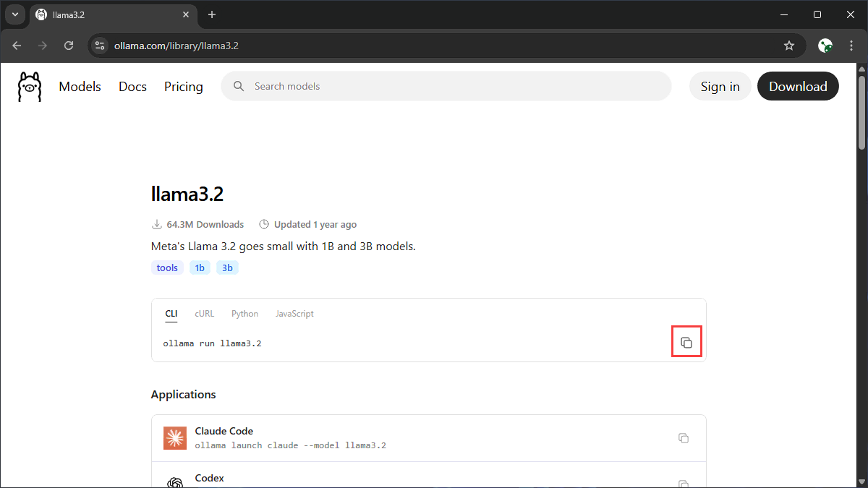This screenshot has height=488, width=868.
Task: Bookmark this page with the star icon
Action: [x=789, y=46]
